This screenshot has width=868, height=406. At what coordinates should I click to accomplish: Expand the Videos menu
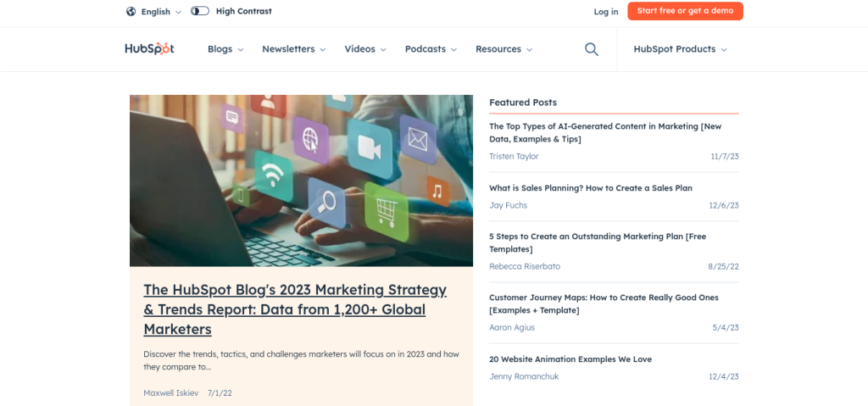pos(365,49)
